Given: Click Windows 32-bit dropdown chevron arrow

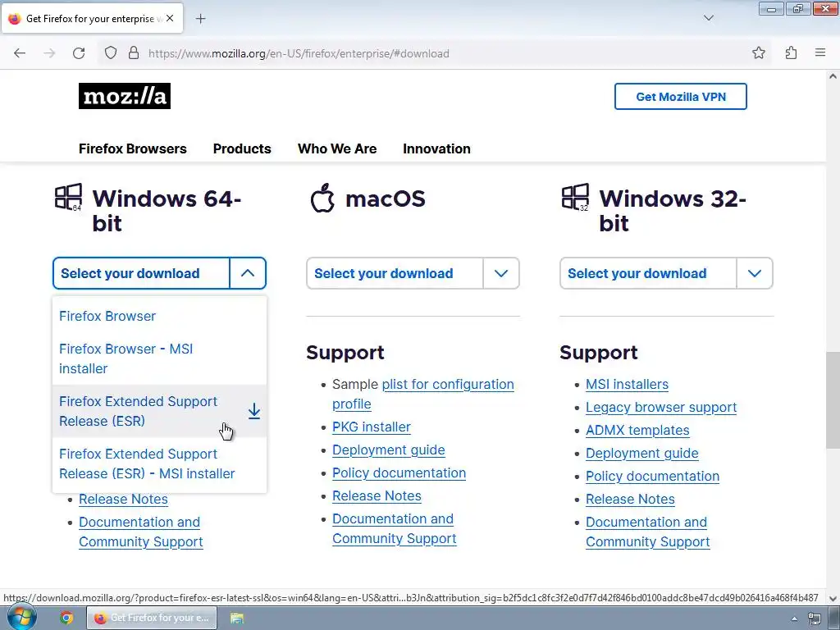Looking at the screenshot, I should pos(755,273).
